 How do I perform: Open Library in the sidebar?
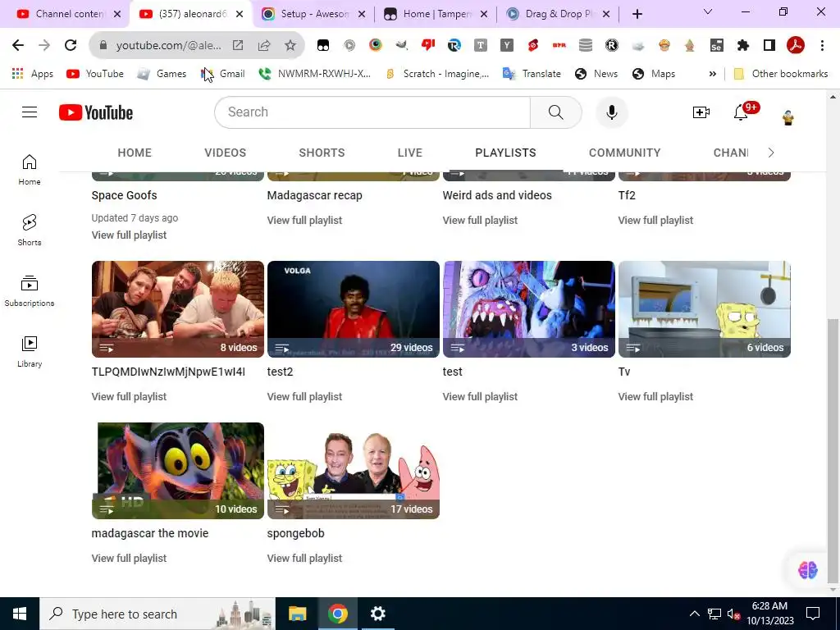click(x=30, y=351)
